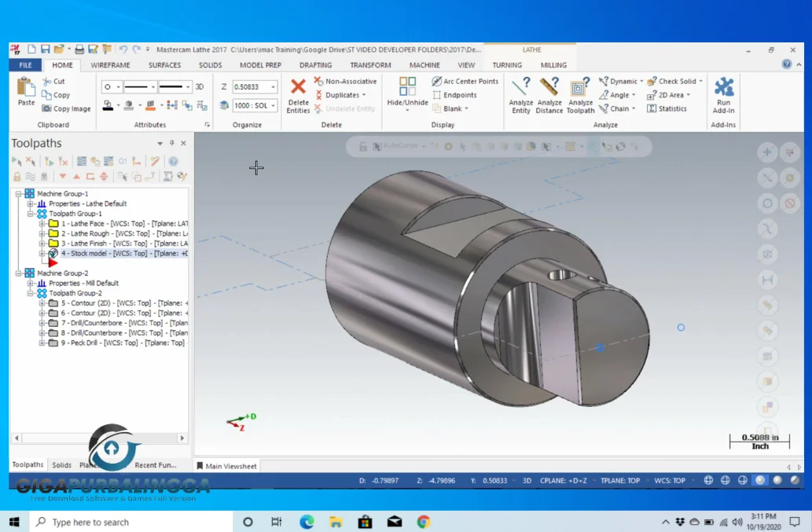This screenshot has width=812, height=532.
Task: Toggle the 3D construction mode in Attributes
Action: point(200,86)
